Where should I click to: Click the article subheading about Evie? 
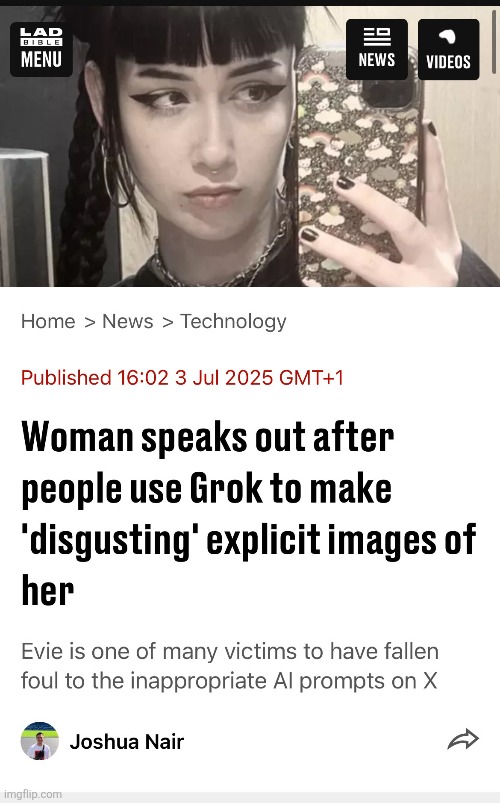230,666
